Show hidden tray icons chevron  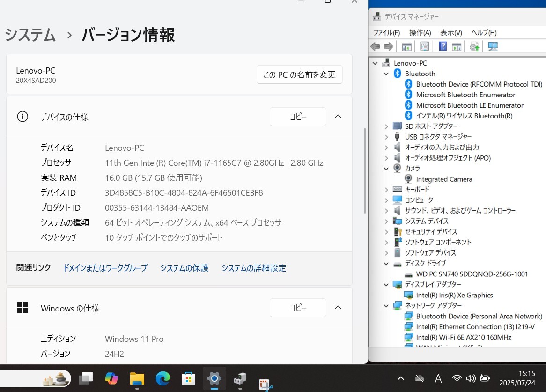point(401,378)
